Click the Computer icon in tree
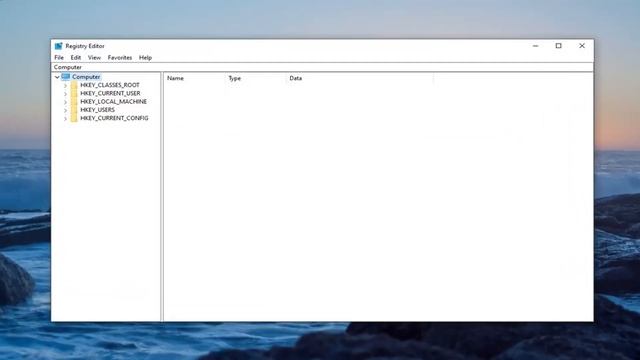The image size is (640, 360). [x=66, y=77]
